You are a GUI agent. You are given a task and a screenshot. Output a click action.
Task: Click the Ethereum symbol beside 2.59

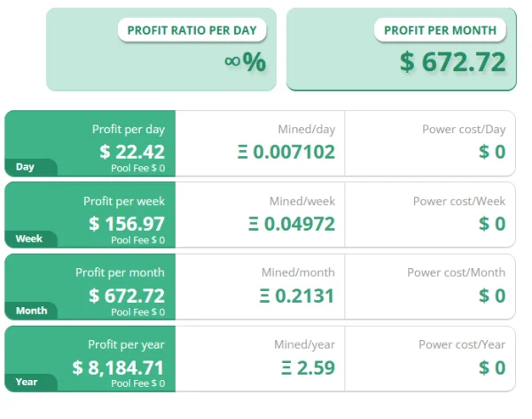tap(286, 368)
